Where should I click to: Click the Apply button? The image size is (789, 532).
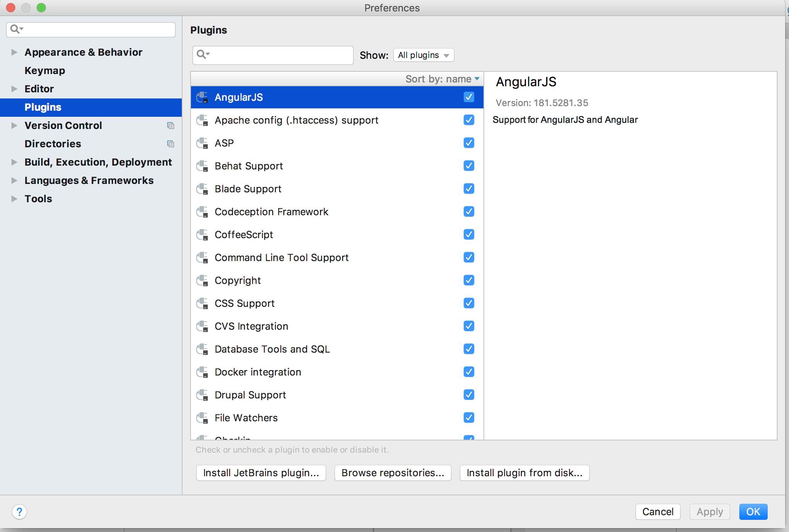click(710, 512)
